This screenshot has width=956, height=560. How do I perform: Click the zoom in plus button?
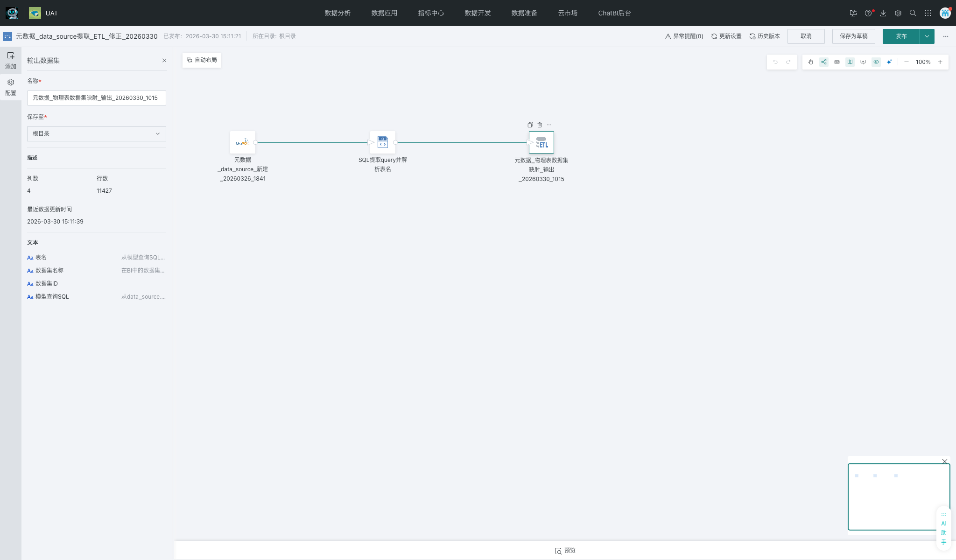940,62
